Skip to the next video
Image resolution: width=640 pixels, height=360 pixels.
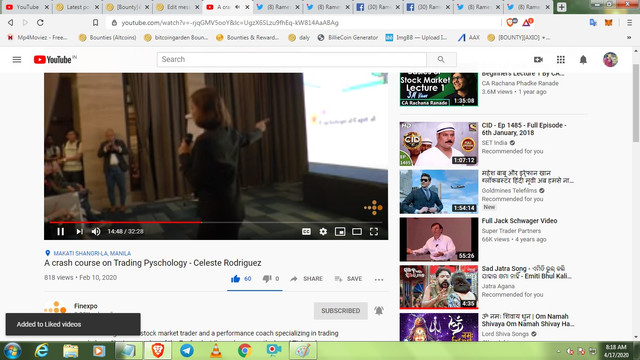coord(79,231)
